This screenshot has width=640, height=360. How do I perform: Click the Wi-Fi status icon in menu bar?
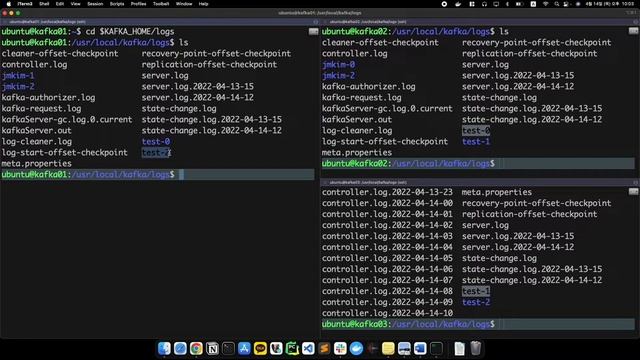546,4
